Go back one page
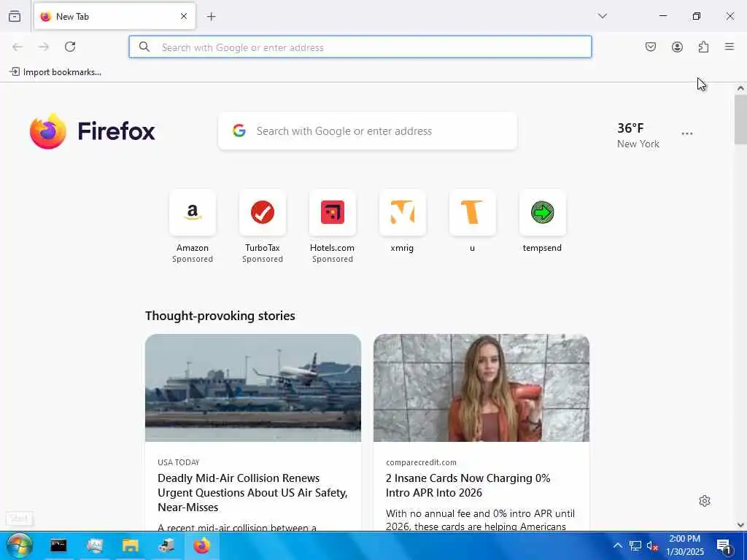Viewport: 747px width, 560px height. coord(18,47)
